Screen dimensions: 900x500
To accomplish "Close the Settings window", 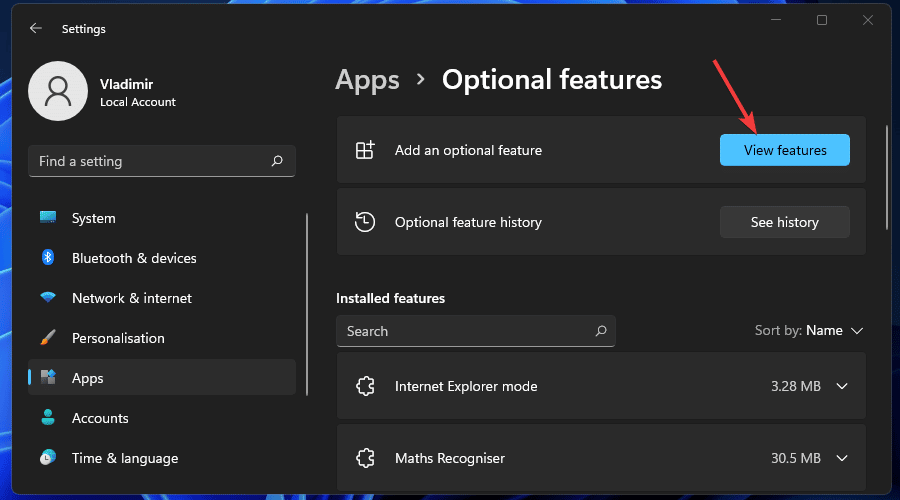I will (868, 20).
